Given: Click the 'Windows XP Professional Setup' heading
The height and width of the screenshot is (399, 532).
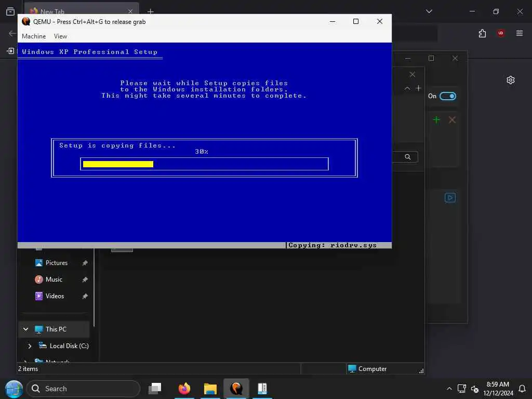Looking at the screenshot, I should (x=89, y=52).
